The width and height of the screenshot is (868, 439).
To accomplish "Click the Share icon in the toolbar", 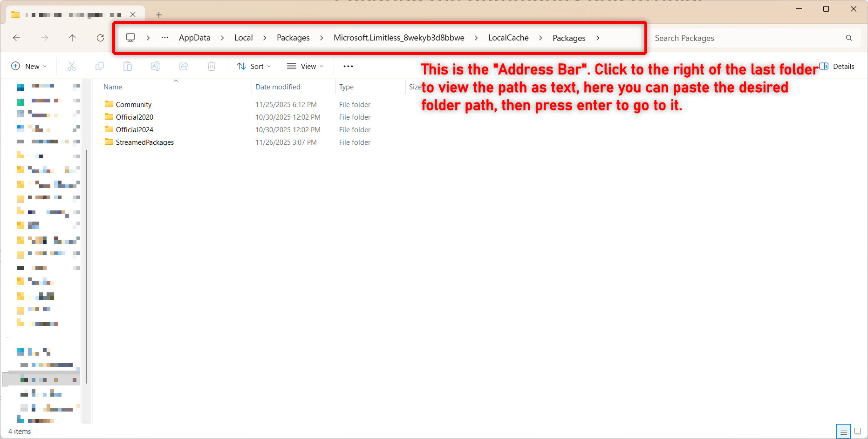I will (184, 66).
